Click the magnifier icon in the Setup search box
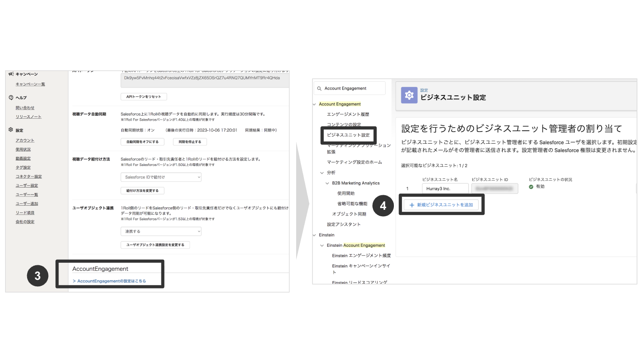This screenshot has height=362, width=644. coord(319,88)
